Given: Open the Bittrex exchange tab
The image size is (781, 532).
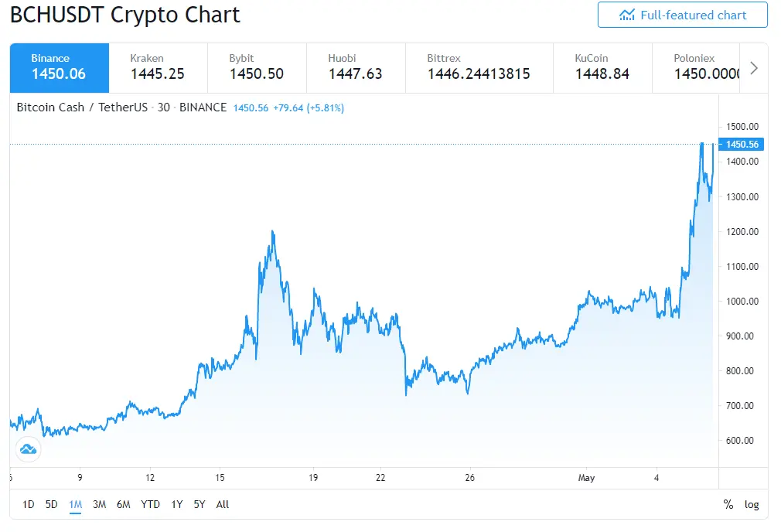Looking at the screenshot, I should [479, 68].
